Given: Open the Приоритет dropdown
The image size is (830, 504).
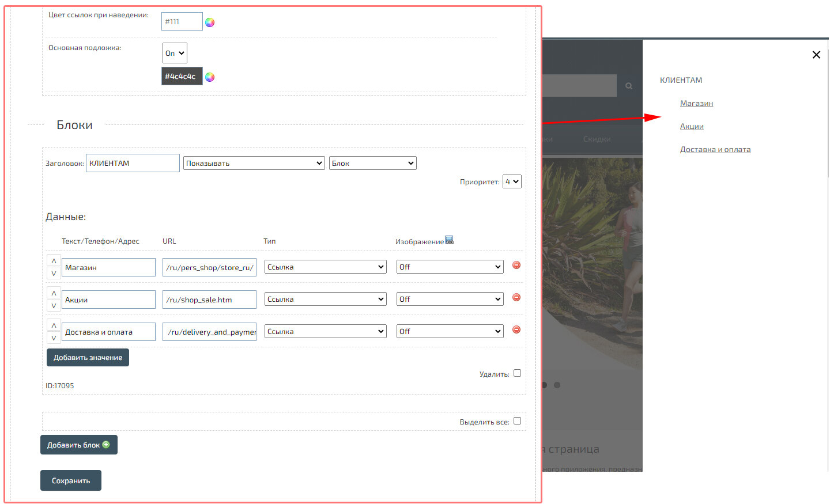Looking at the screenshot, I should 512,181.
